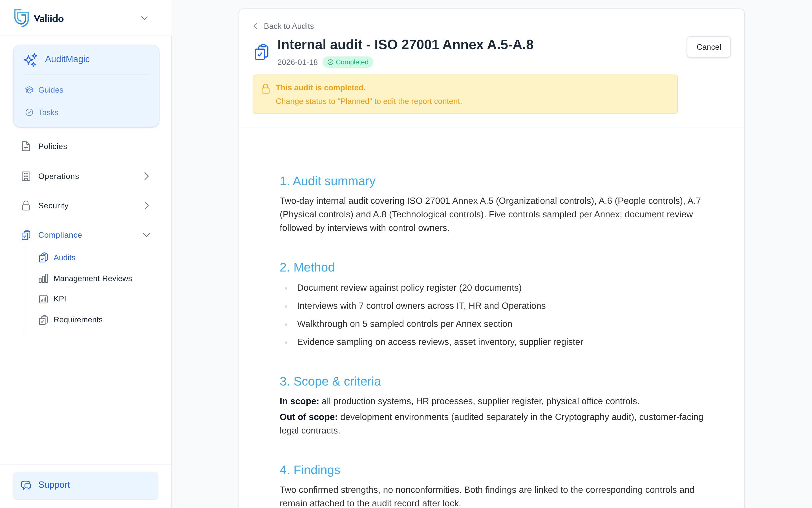This screenshot has height=508, width=812.
Task: Click the 'Out of scope:' bold label
Action: [x=309, y=417]
